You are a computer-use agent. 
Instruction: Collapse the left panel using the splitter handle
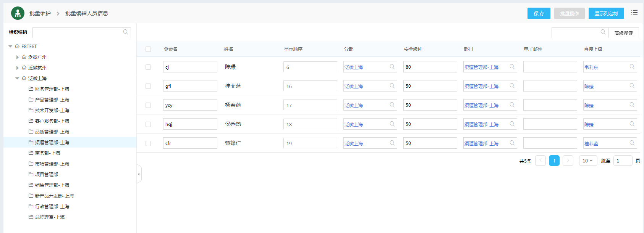(139, 174)
